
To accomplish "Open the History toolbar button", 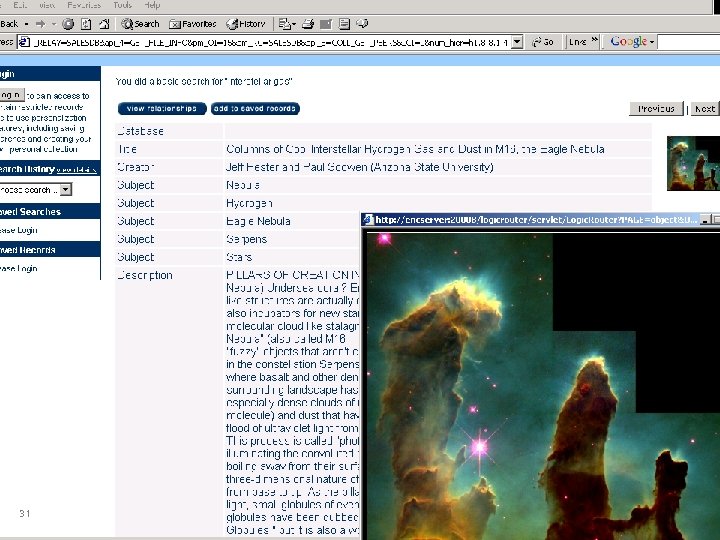I will click(246, 24).
